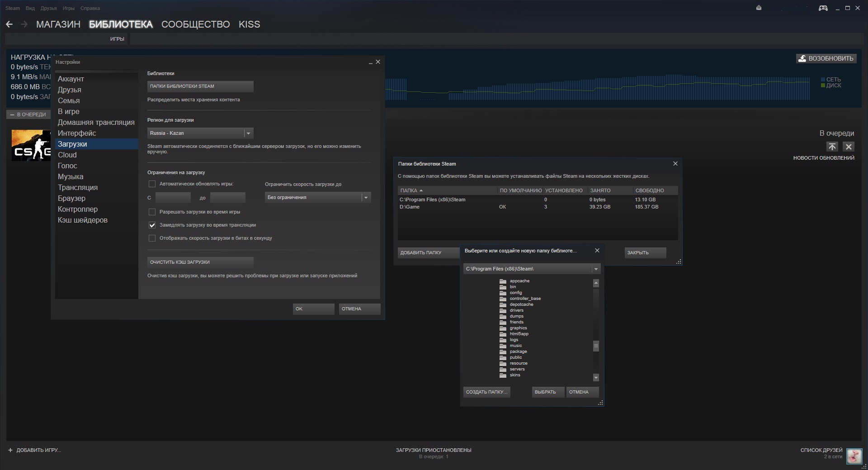The width and height of the screenshot is (868, 470).
Task: Open the Вид menu
Action: 30,8
